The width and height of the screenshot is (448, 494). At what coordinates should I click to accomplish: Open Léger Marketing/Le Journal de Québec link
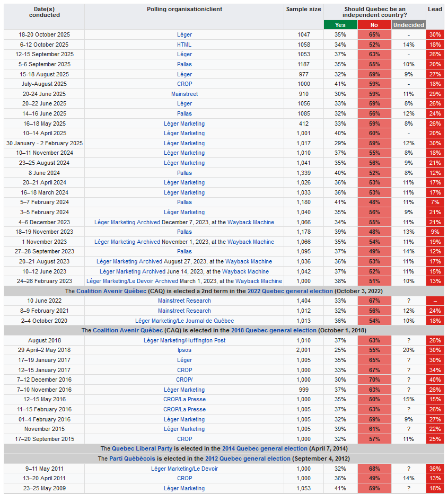click(185, 321)
